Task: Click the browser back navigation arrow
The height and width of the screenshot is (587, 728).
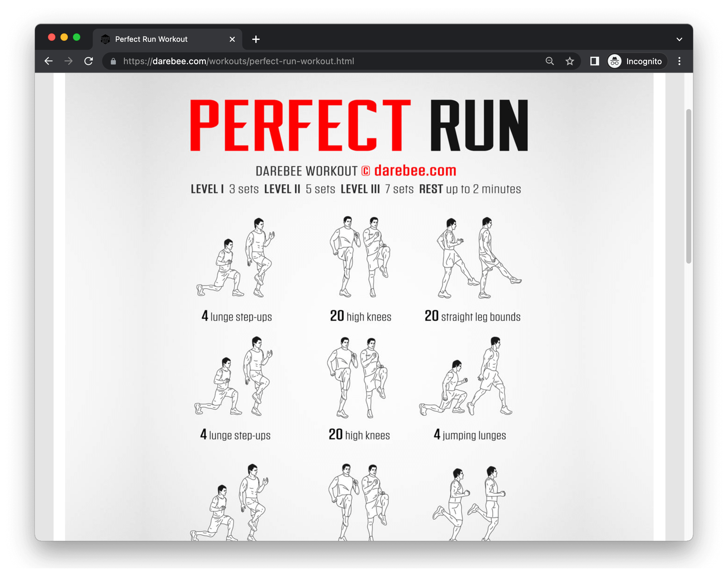Action: point(50,60)
